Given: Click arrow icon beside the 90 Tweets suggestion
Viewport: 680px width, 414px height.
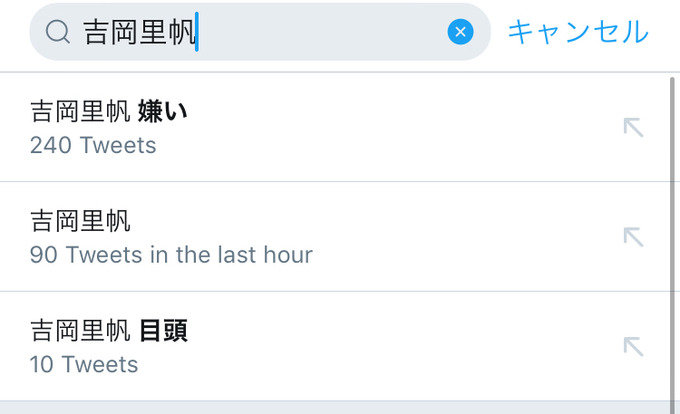Looking at the screenshot, I should tap(633, 237).
